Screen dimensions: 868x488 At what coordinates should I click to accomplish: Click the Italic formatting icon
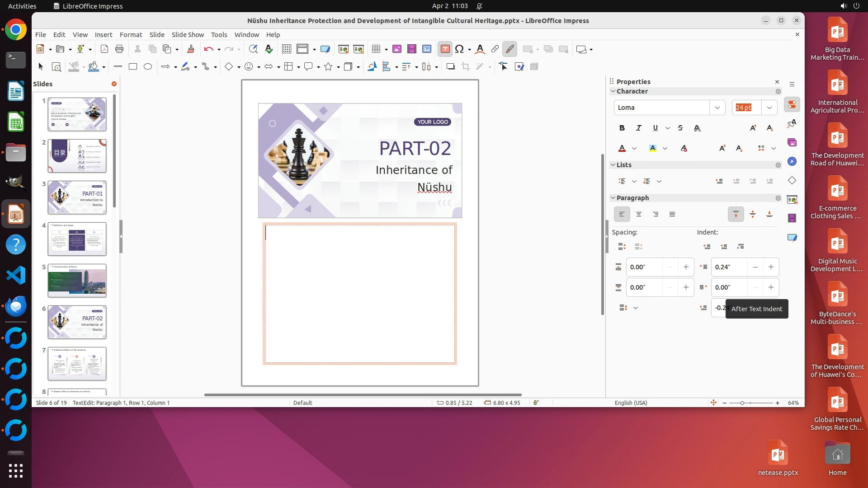tap(638, 128)
